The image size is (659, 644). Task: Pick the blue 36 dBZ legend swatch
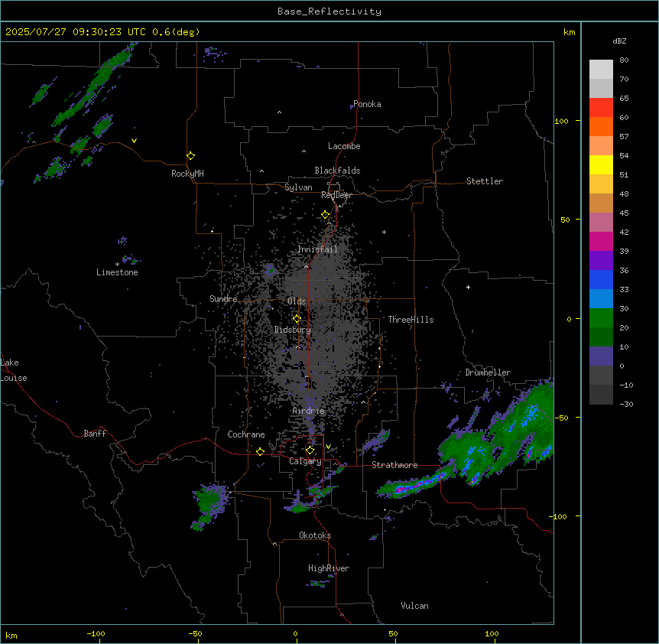[601, 279]
